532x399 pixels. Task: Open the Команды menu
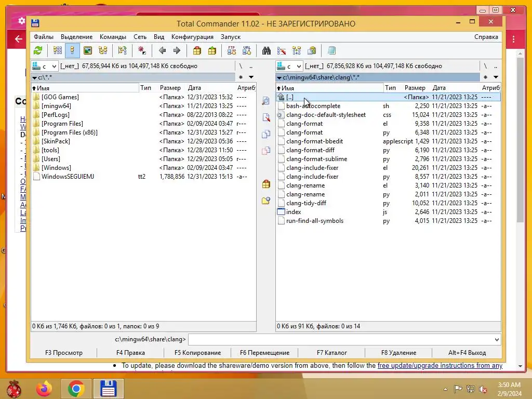pos(113,37)
